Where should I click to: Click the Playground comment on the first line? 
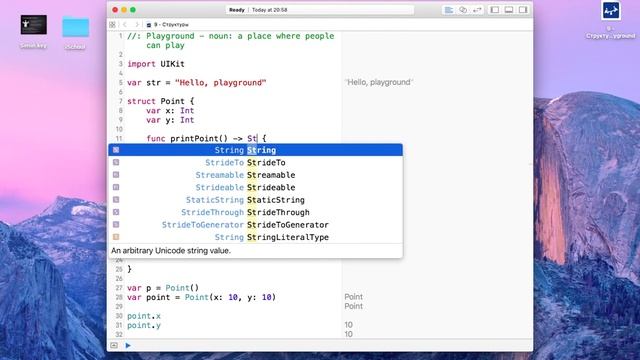point(231,40)
